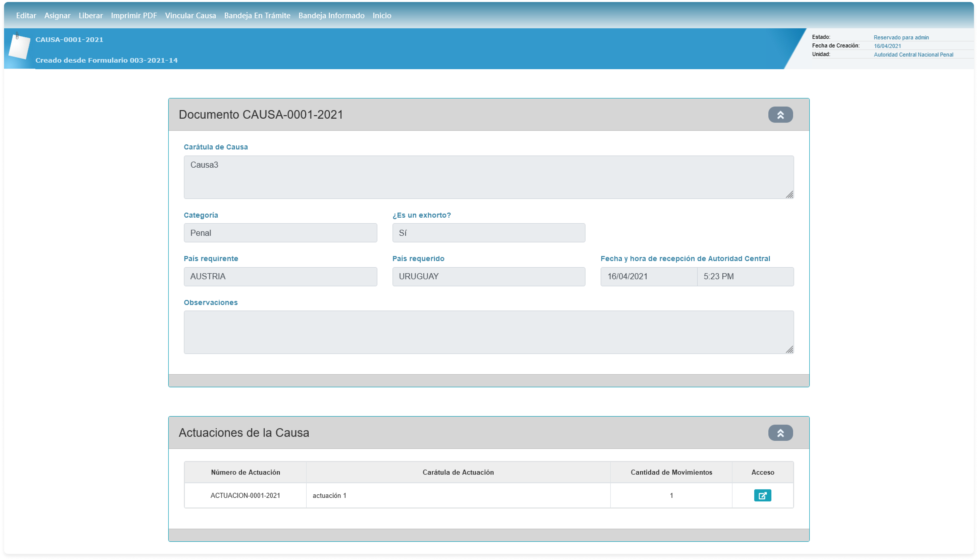Click the document paper icon in the header
The width and height of the screenshot is (978, 560).
[19, 46]
